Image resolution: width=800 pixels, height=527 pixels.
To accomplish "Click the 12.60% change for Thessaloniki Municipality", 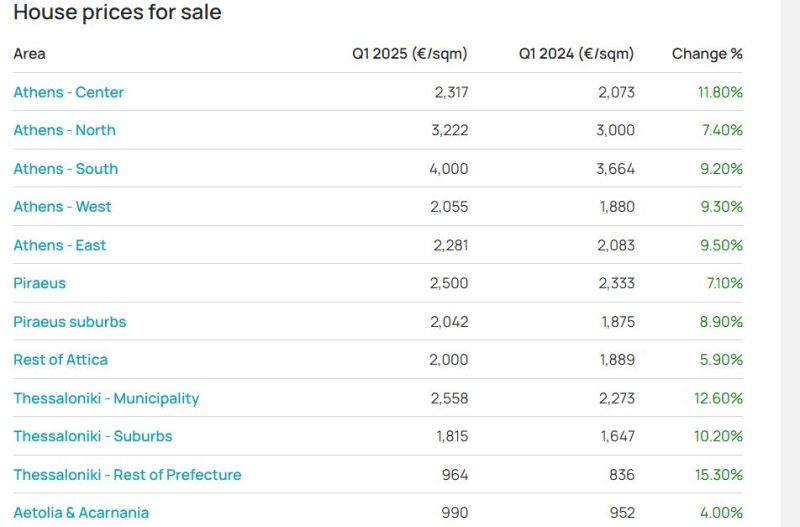I will 718,398.
